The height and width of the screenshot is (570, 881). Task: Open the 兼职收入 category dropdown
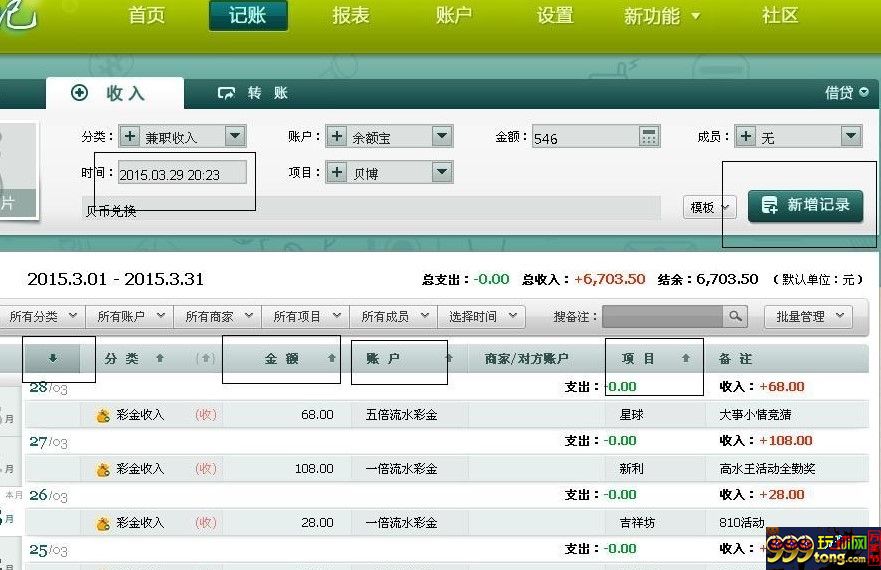click(235, 136)
